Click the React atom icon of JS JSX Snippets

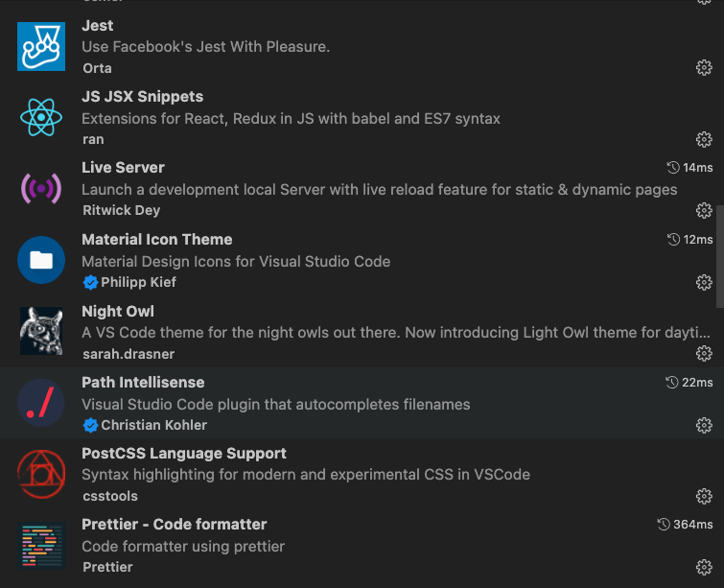pos(41,117)
